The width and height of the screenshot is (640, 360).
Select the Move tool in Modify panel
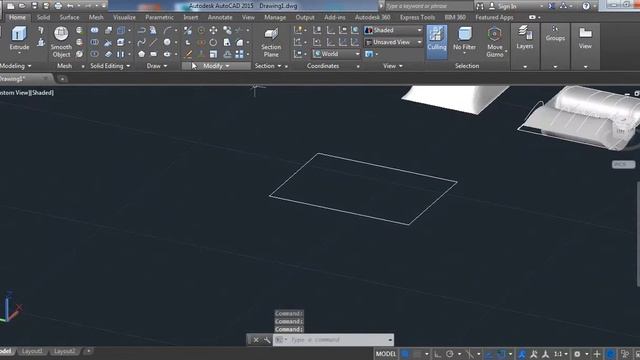coord(213,30)
